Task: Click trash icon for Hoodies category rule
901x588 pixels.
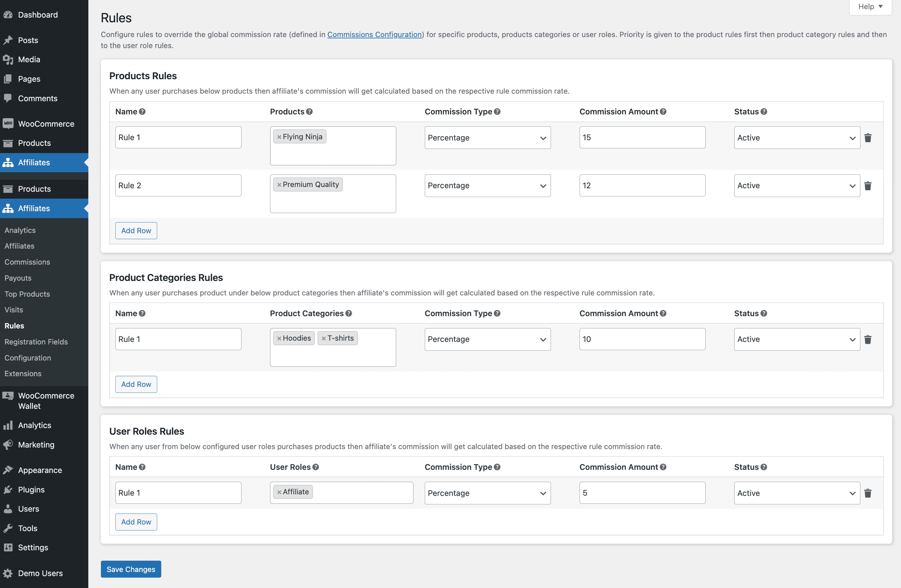Action: pos(868,339)
